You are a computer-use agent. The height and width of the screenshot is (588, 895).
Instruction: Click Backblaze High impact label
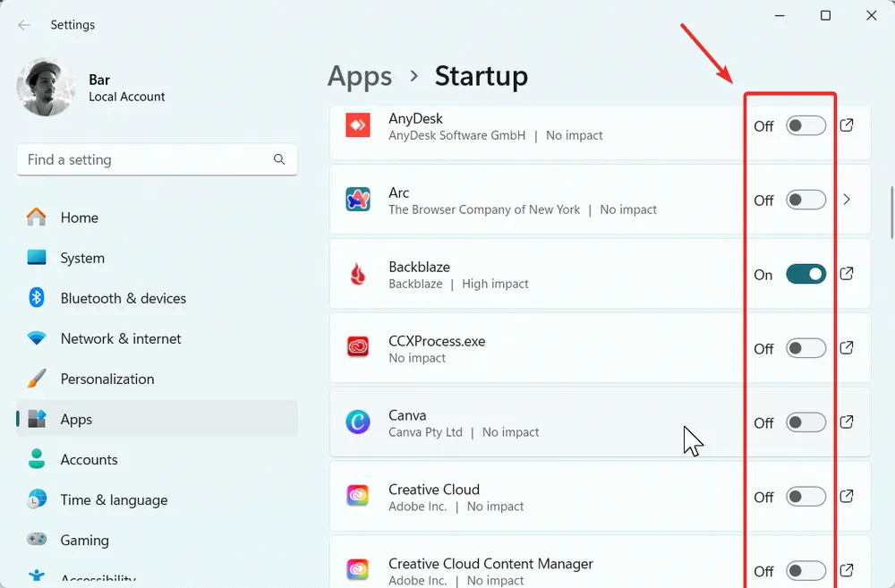495,284
